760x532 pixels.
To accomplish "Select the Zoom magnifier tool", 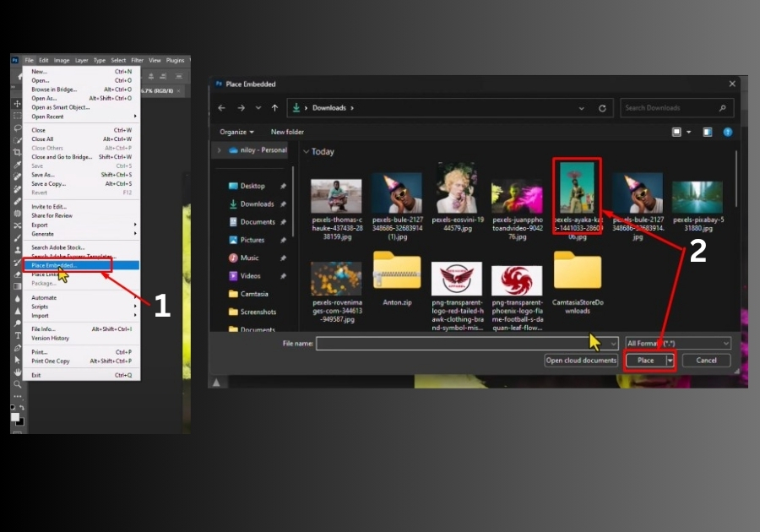I will click(x=18, y=384).
